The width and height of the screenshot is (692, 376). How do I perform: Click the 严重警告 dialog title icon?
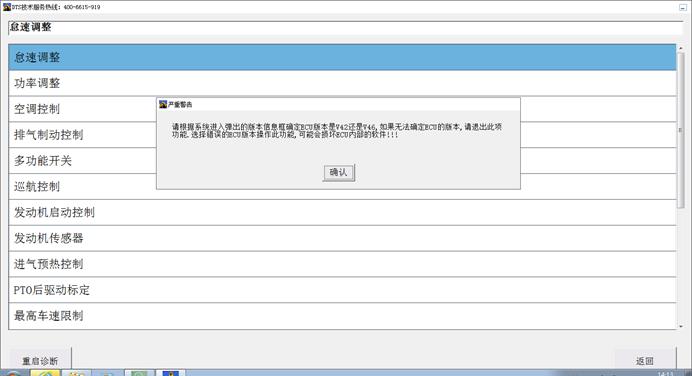[163, 104]
